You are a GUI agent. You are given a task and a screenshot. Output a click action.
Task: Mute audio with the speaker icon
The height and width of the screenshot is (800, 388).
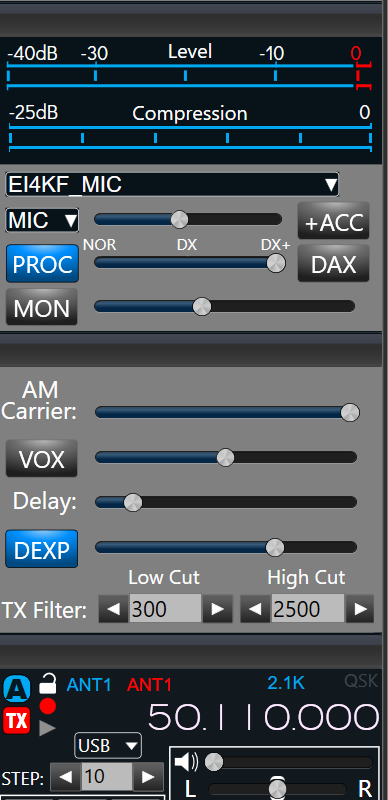(186, 762)
